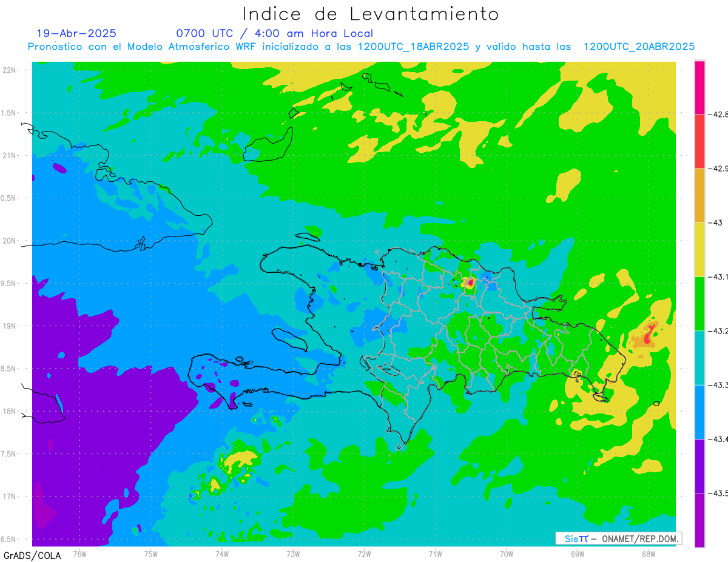
Task: Click the longitude label "75W"
Action: tap(150, 554)
